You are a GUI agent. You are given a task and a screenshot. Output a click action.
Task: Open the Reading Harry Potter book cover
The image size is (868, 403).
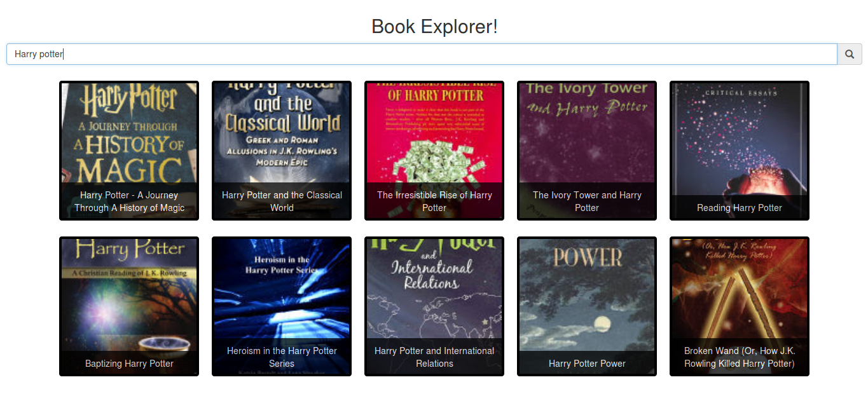pos(740,151)
